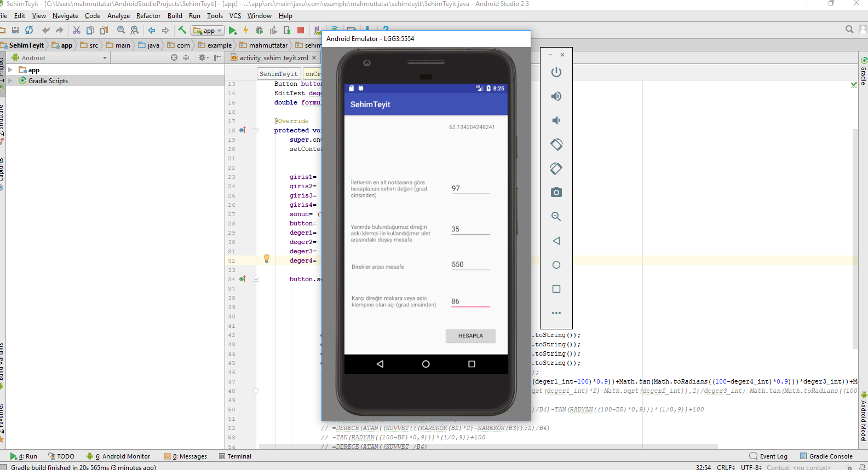868x470 pixels.
Task: Run the app with green play icon
Action: (233, 31)
